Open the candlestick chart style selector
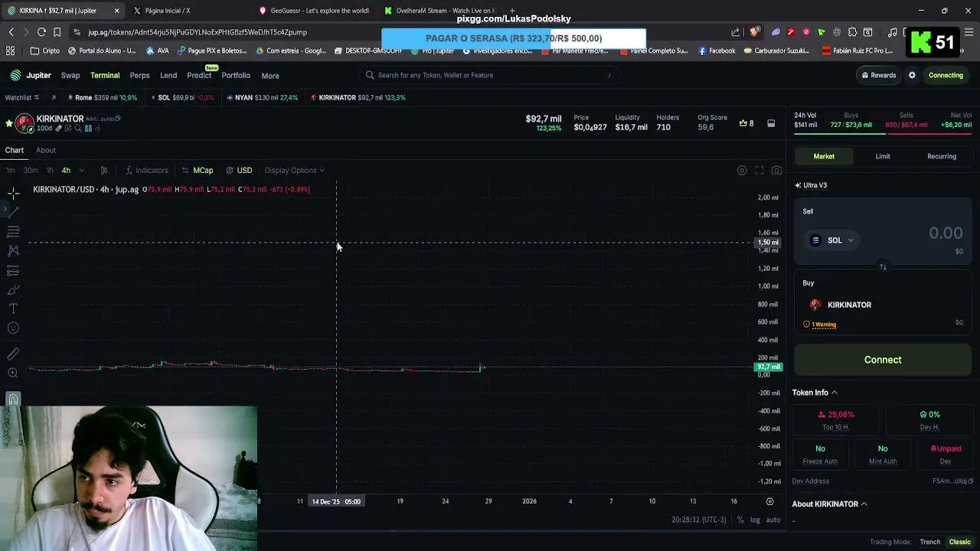The width and height of the screenshot is (980, 551). click(x=104, y=171)
